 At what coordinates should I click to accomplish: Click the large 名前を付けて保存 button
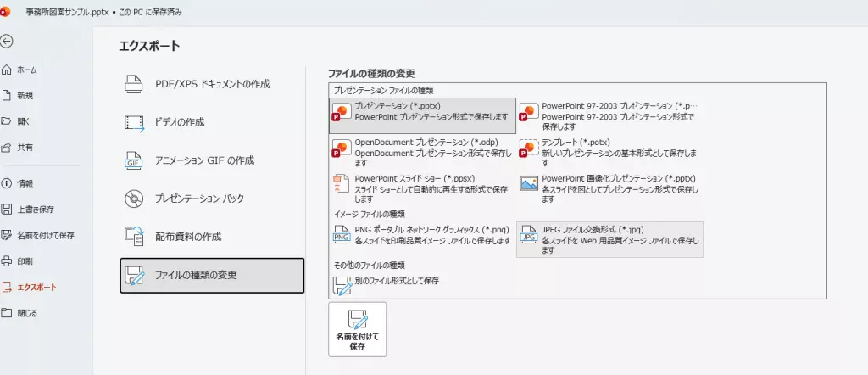[357, 329]
